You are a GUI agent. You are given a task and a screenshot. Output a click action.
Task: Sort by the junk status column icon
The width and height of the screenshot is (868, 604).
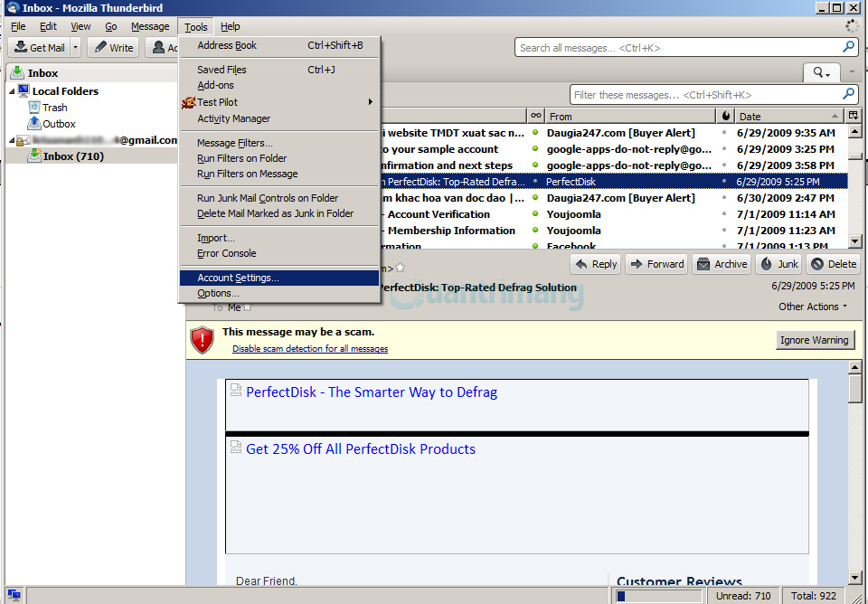tap(726, 116)
